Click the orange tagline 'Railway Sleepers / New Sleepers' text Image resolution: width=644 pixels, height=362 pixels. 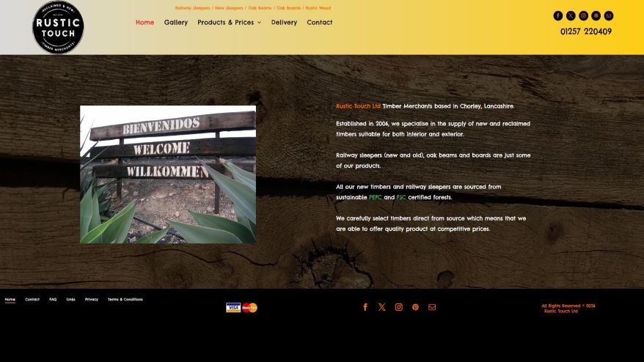(x=253, y=8)
